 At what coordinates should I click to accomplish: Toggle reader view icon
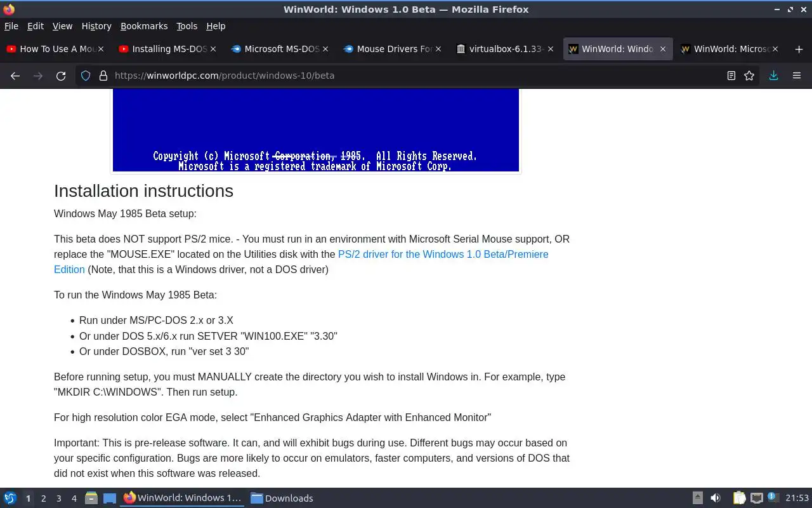pos(731,76)
